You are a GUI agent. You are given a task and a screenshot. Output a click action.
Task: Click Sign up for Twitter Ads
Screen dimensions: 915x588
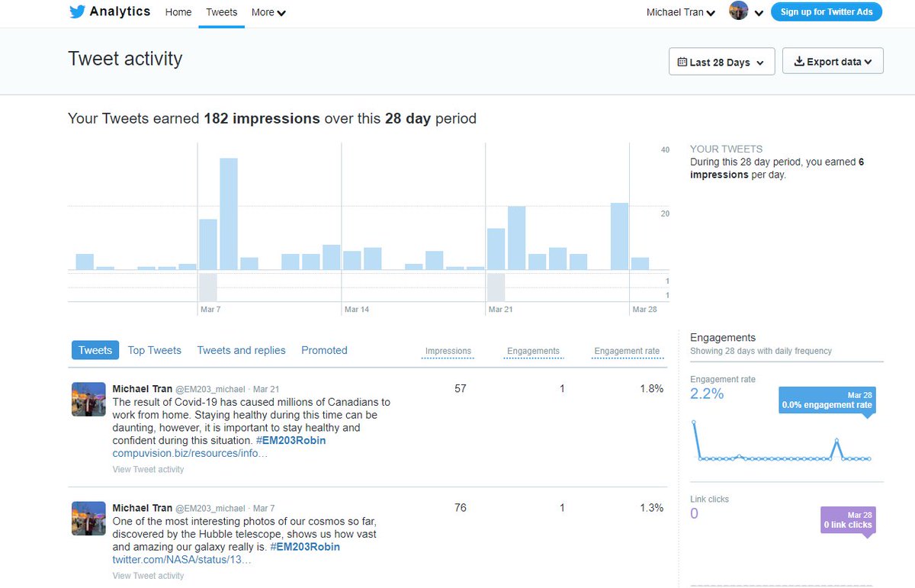[x=827, y=11]
